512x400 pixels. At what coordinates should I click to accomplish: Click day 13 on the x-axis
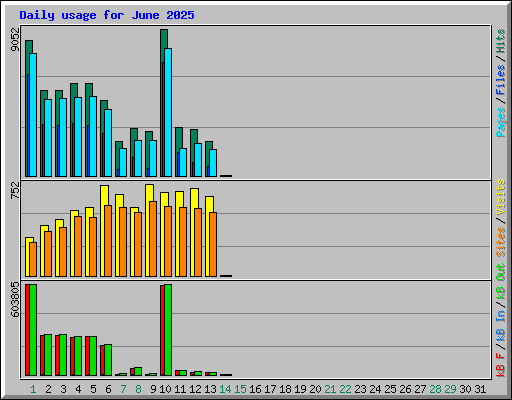(x=210, y=389)
